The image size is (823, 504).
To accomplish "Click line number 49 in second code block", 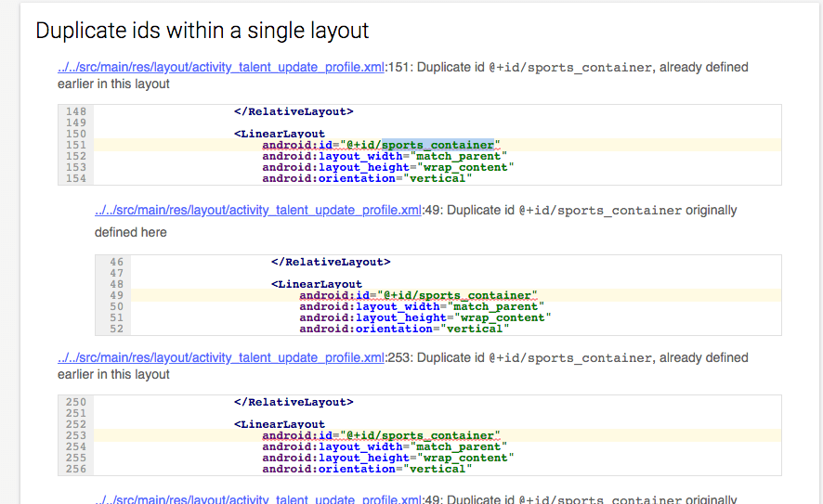I will [116, 295].
